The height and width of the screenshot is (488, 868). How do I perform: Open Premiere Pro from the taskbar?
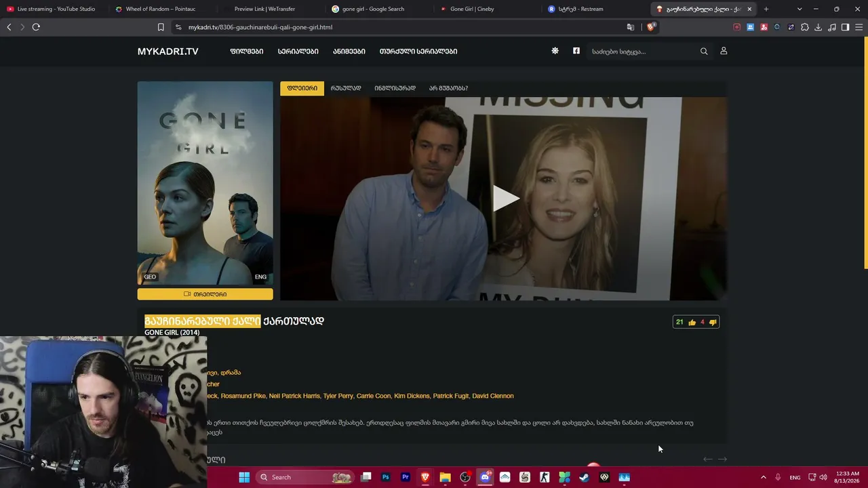click(x=406, y=477)
